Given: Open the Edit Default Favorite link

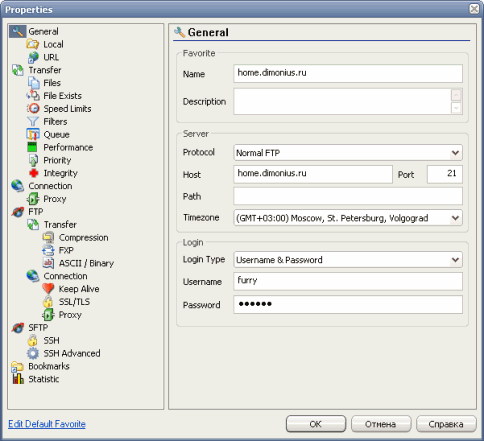Looking at the screenshot, I should pyautogui.click(x=47, y=424).
